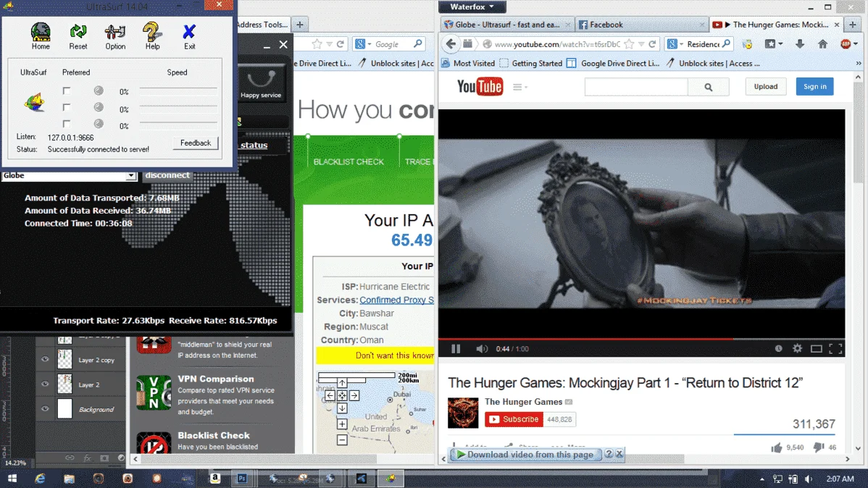Check the first Preferred server checkbox
Image resolution: width=868 pixels, height=488 pixels.
67,91
